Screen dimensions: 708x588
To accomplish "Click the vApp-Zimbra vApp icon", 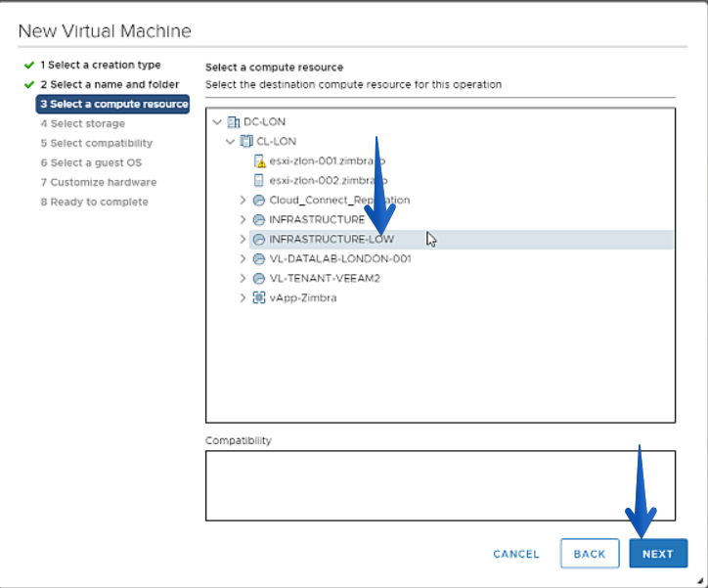I will tap(259, 298).
